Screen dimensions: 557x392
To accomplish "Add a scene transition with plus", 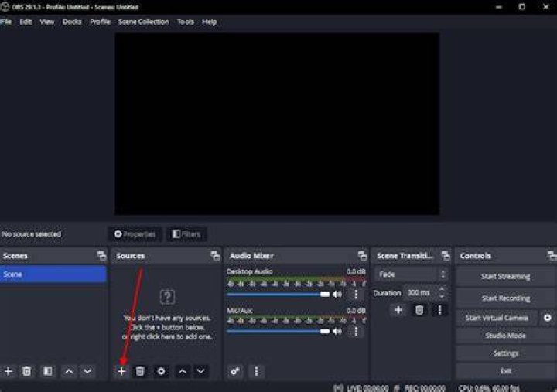I will 398,310.
